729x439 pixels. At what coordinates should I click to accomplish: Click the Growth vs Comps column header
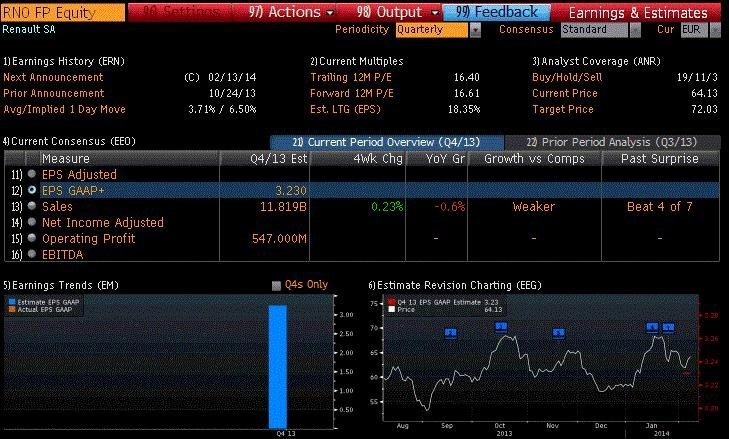534,159
